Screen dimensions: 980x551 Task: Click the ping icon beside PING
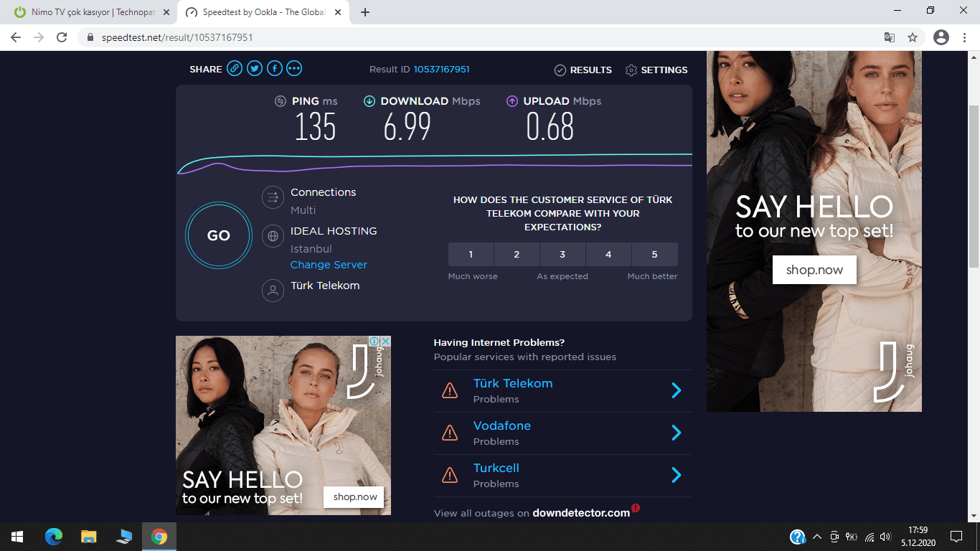click(x=281, y=101)
